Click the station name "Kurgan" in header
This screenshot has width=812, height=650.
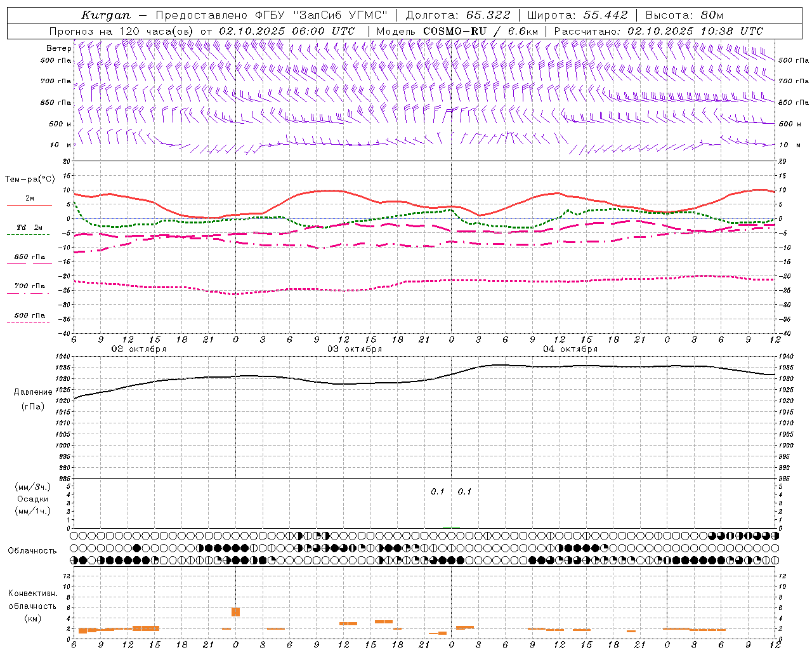[106, 15]
